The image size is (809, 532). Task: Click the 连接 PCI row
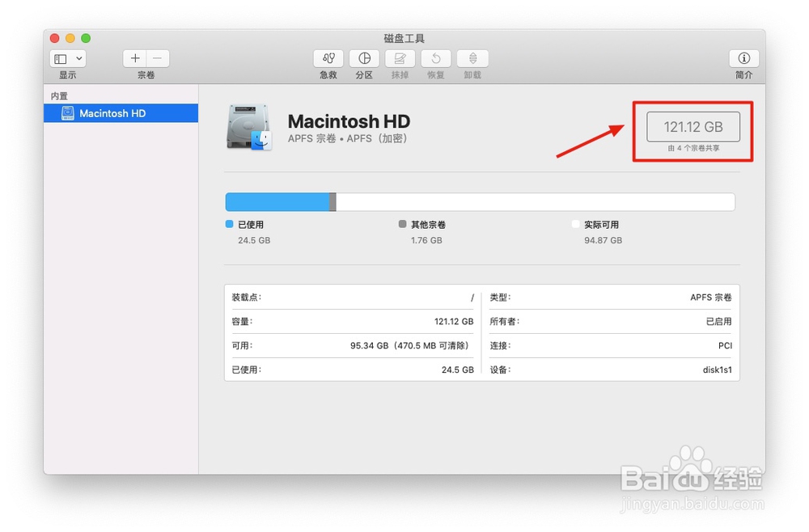pyautogui.click(x=610, y=345)
